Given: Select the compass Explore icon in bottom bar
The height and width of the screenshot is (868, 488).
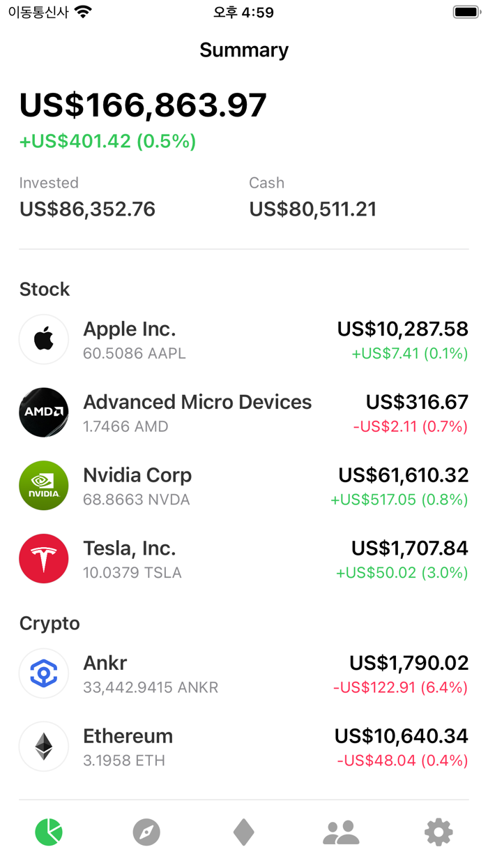Looking at the screenshot, I should tap(146, 832).
